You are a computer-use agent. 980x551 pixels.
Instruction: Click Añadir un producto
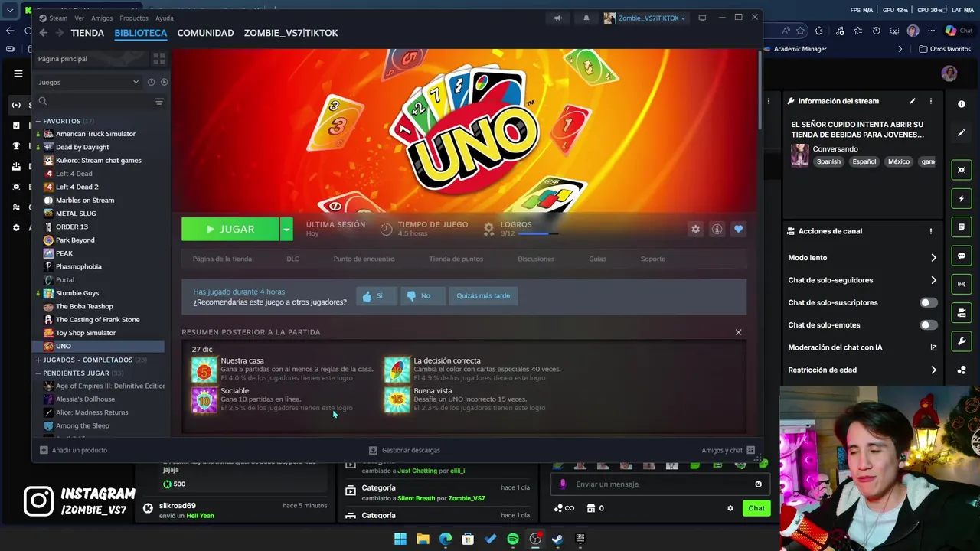tap(73, 450)
